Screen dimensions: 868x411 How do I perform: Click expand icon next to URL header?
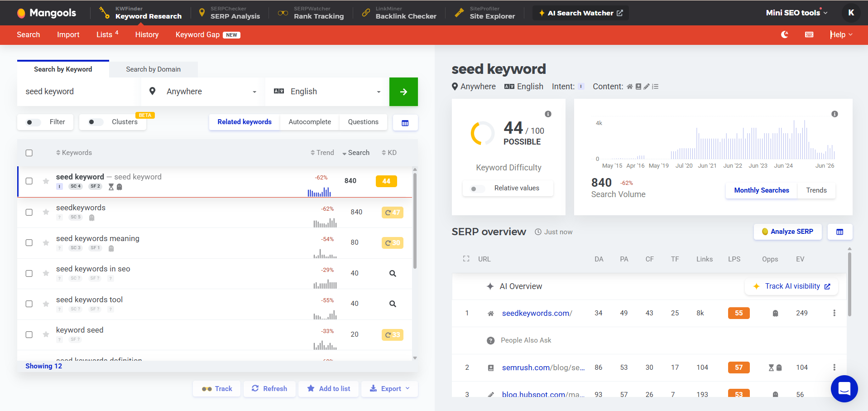coord(466,259)
